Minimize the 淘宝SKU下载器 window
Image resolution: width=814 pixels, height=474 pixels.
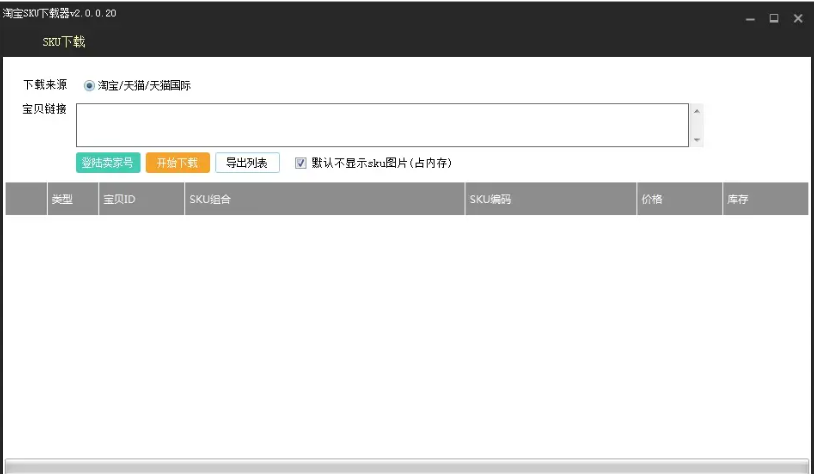750,19
